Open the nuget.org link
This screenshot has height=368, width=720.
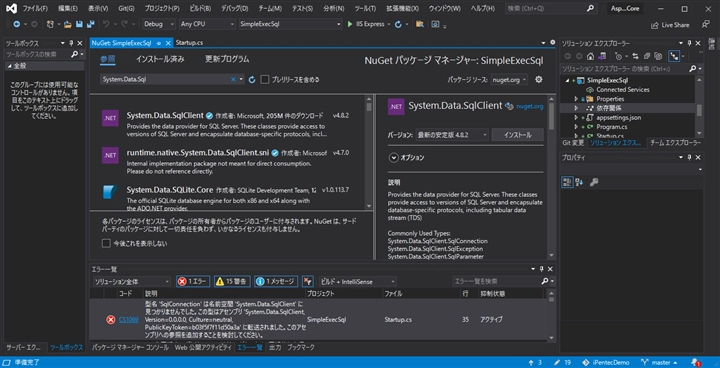coord(529,106)
